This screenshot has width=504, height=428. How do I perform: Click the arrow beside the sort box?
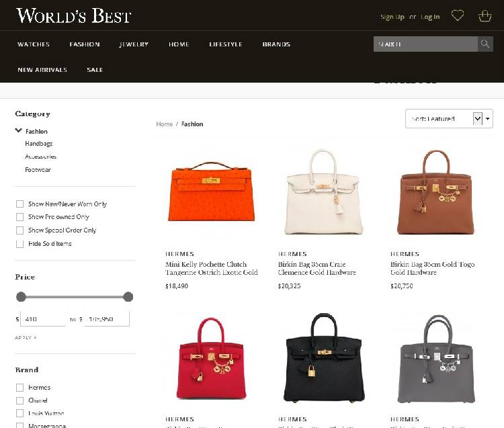point(488,119)
